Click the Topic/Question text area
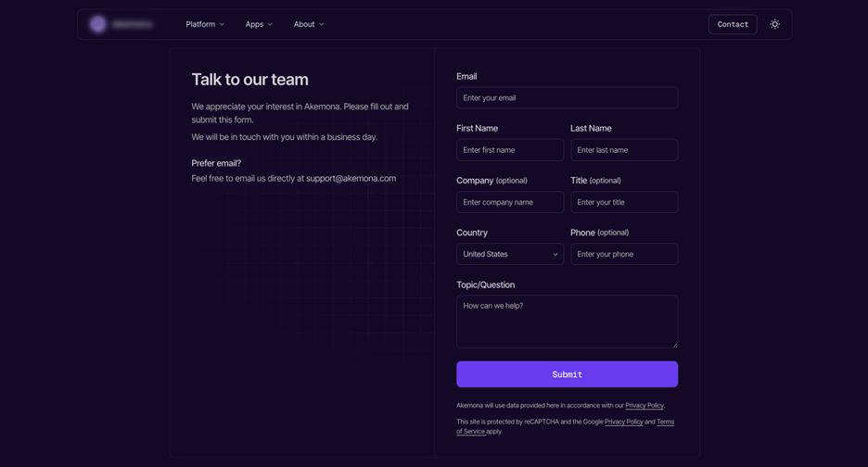This screenshot has width=868, height=467. [x=567, y=321]
